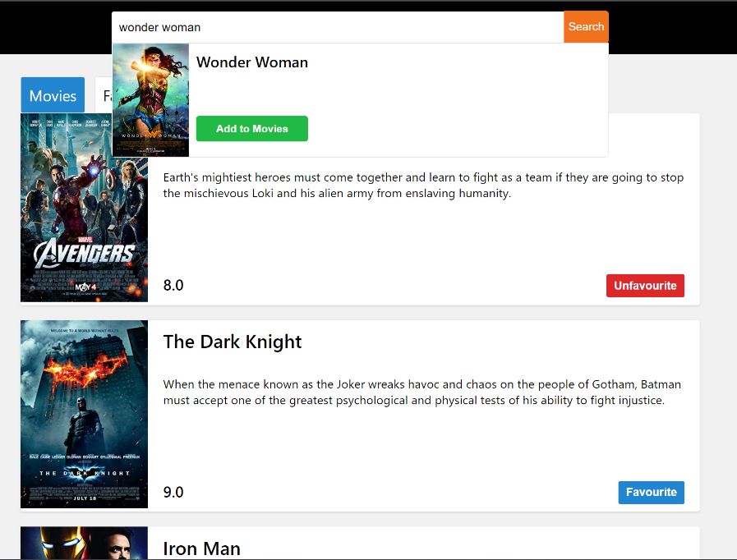Click the search field containing wonder woman
This screenshot has height=560, width=737.
338,27
